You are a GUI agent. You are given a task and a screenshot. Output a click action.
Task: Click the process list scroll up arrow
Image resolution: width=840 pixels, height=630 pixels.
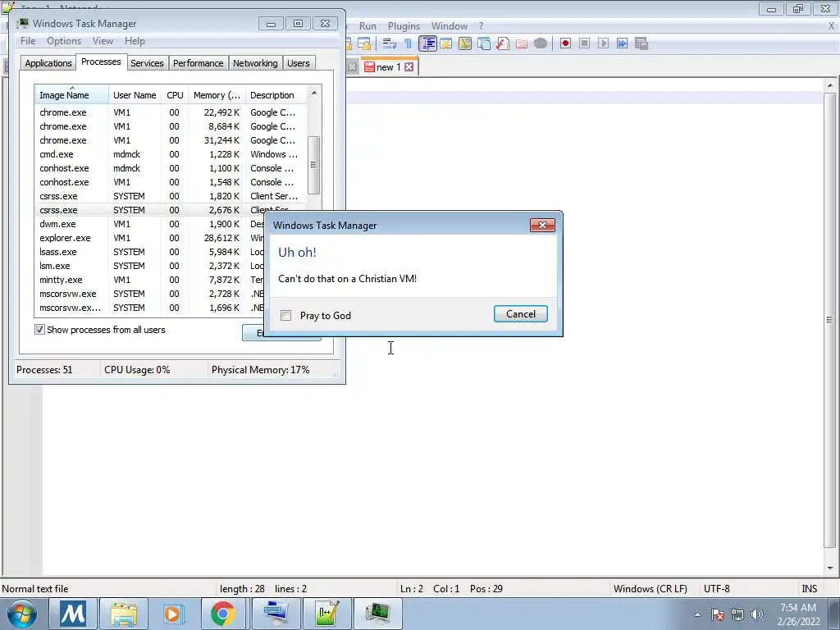[x=314, y=93]
